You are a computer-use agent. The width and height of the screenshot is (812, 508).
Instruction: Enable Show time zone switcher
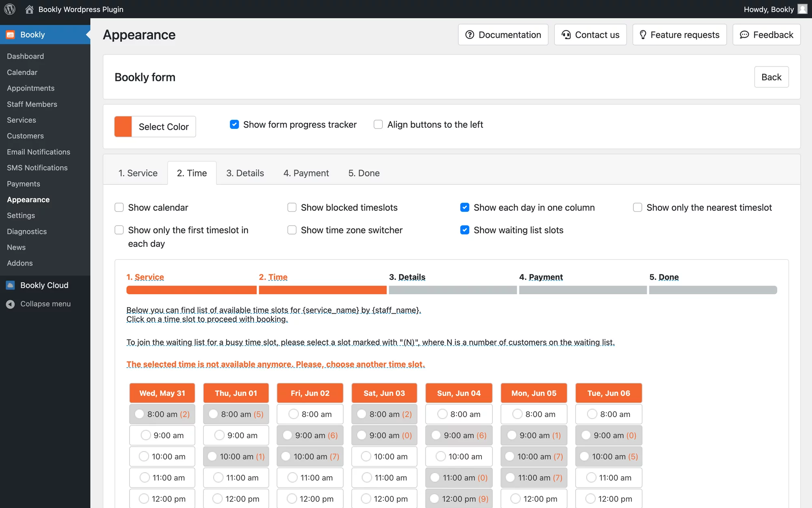tap(292, 230)
